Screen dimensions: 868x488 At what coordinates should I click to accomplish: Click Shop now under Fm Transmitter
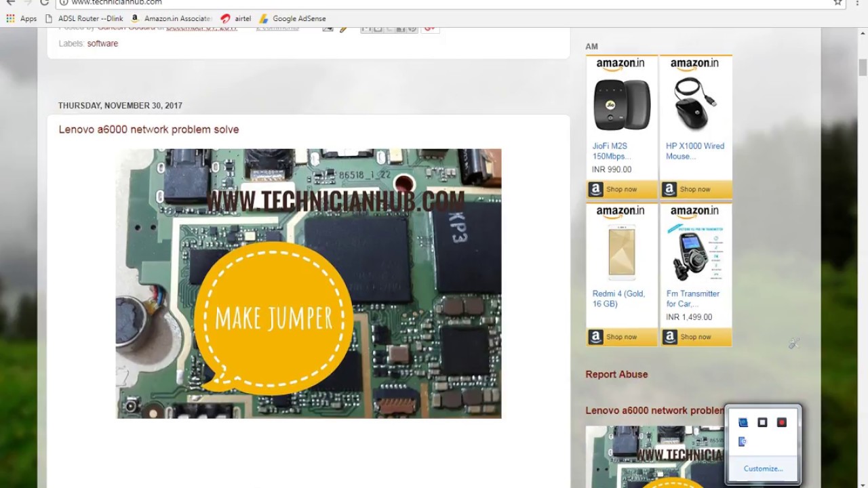pos(696,337)
